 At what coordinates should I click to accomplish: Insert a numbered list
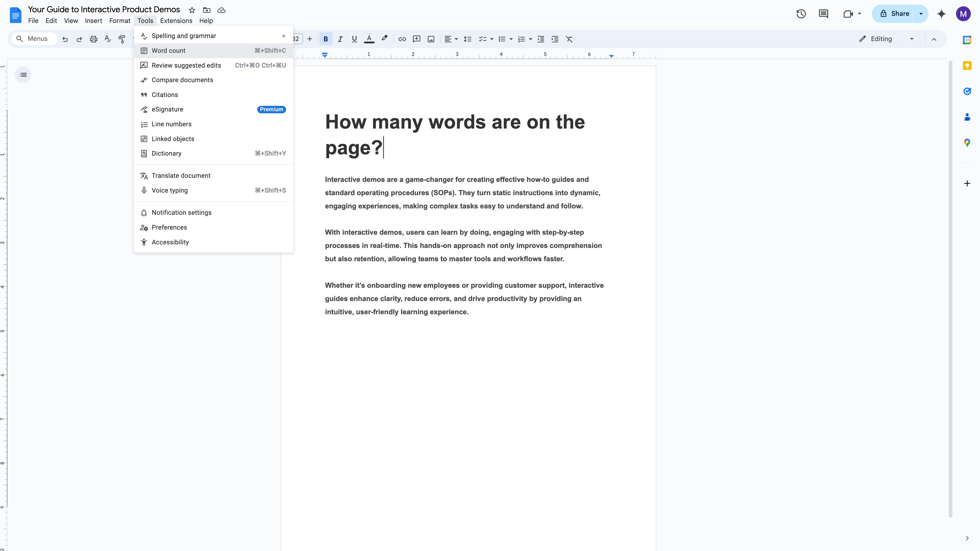521,39
